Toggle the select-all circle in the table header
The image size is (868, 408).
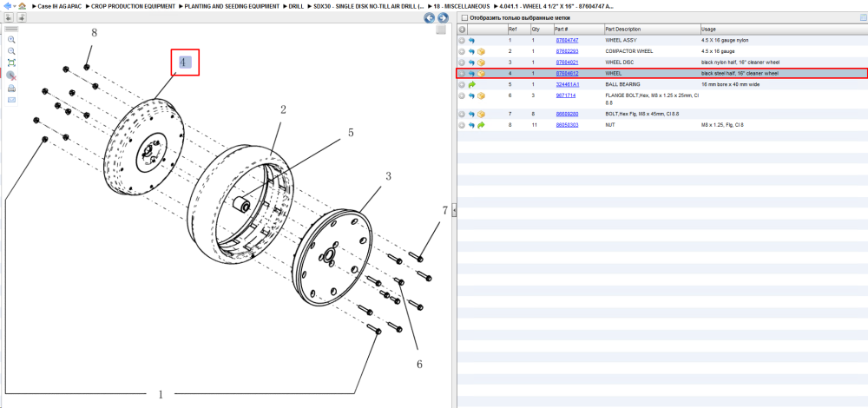point(462,29)
